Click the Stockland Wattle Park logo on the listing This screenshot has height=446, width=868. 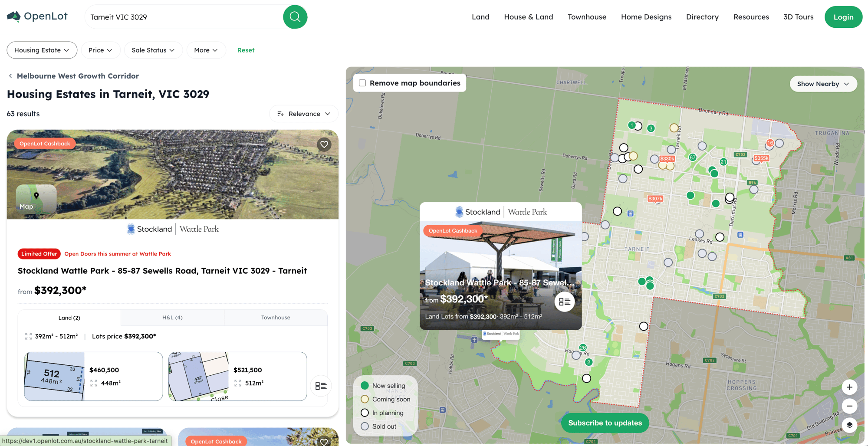pos(173,229)
